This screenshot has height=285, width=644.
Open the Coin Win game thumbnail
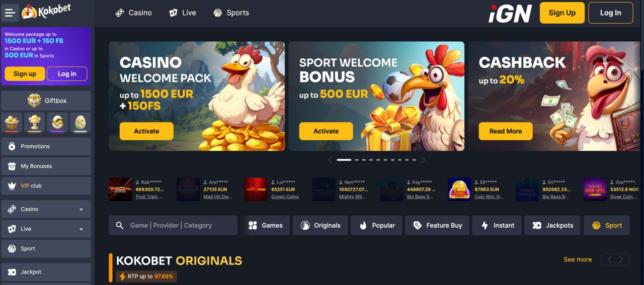459,189
